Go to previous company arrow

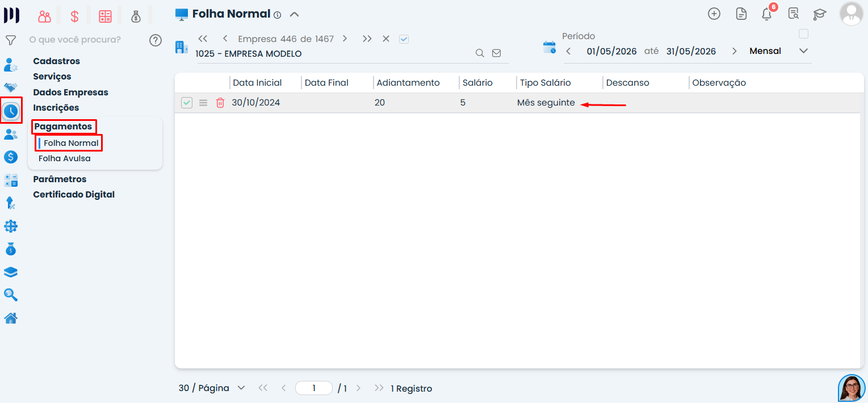coord(225,39)
